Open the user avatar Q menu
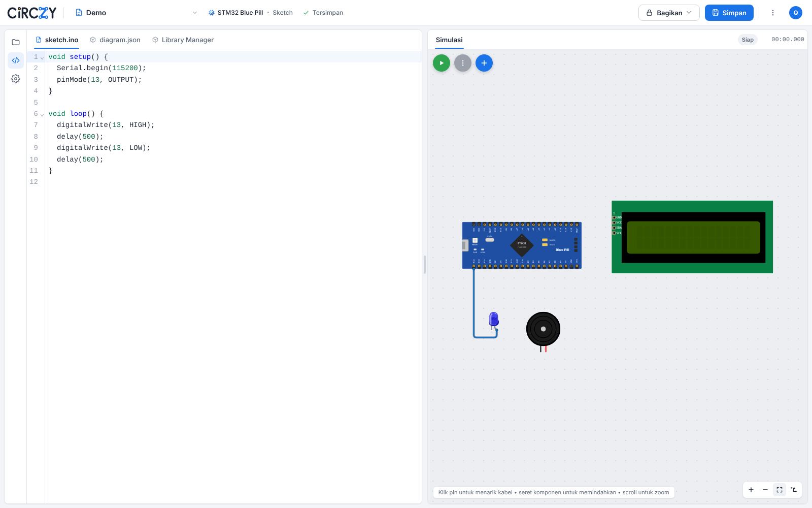Image resolution: width=812 pixels, height=508 pixels. (796, 13)
